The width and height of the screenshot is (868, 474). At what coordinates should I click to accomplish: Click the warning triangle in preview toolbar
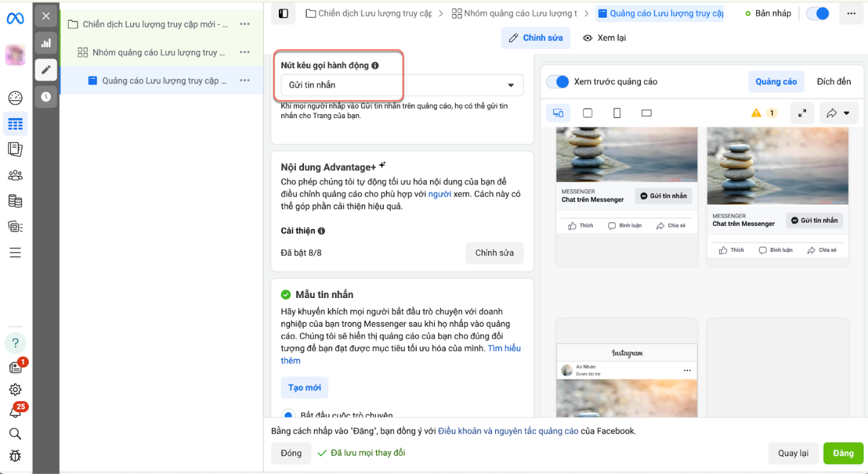756,114
